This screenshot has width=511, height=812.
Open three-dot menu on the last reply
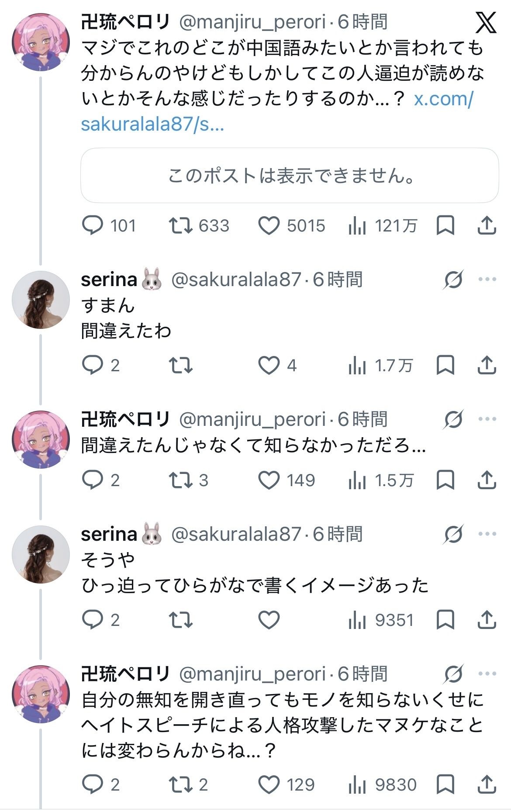(487, 674)
